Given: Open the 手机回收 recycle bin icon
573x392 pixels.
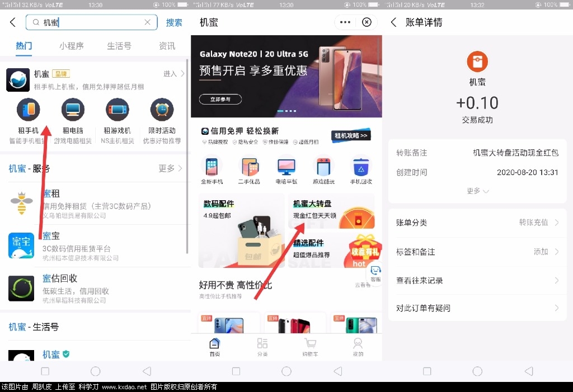Looking at the screenshot, I should [x=361, y=167].
